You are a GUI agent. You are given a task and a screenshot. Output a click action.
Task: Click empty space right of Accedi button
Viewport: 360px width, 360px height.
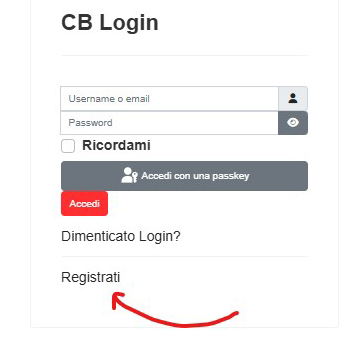pos(207,203)
